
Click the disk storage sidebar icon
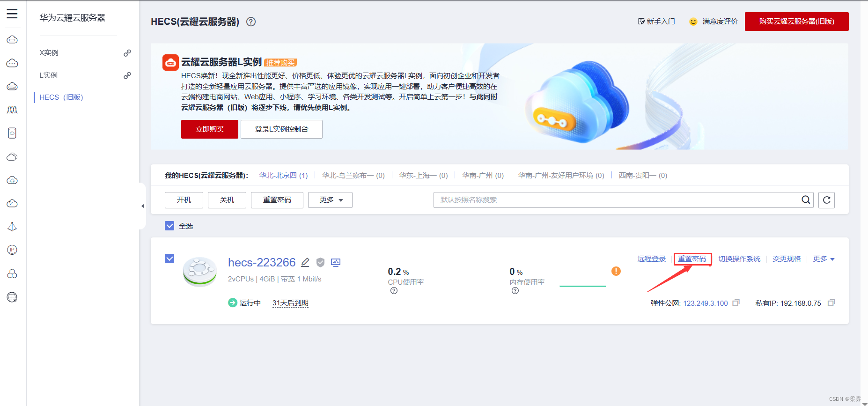point(12,133)
